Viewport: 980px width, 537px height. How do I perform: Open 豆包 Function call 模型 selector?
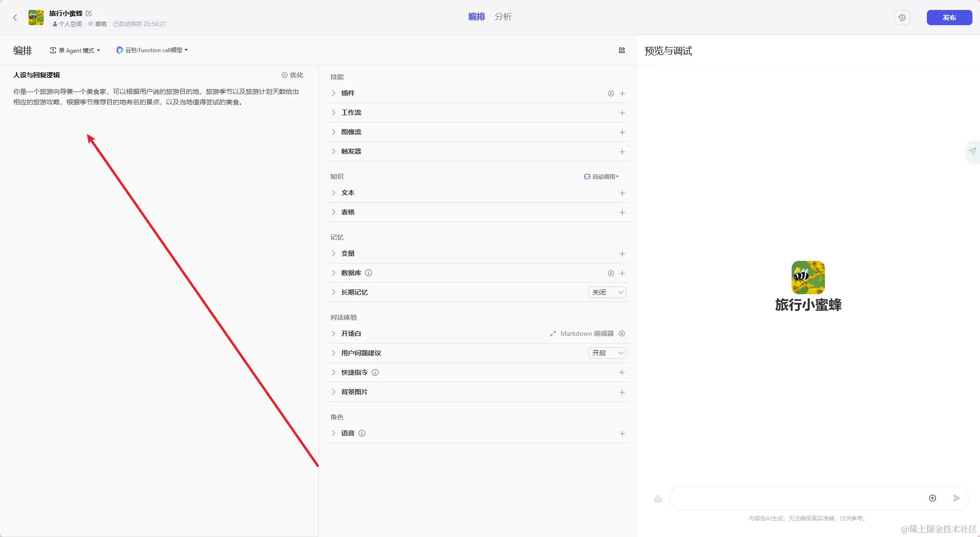(x=152, y=50)
